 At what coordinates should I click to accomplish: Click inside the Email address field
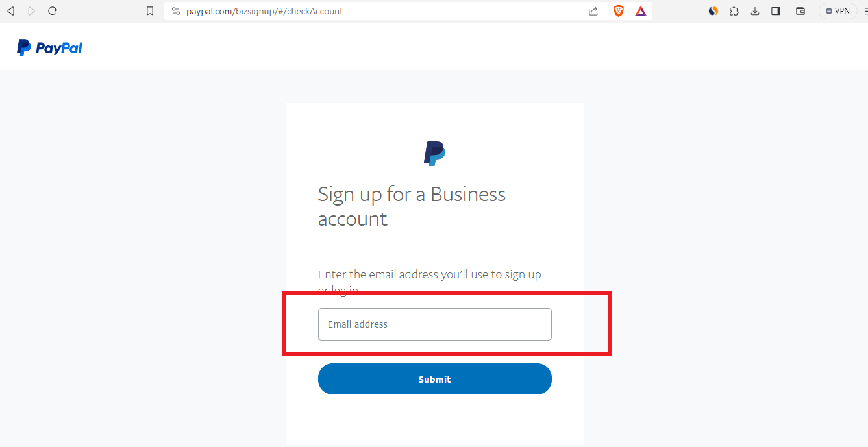point(434,324)
